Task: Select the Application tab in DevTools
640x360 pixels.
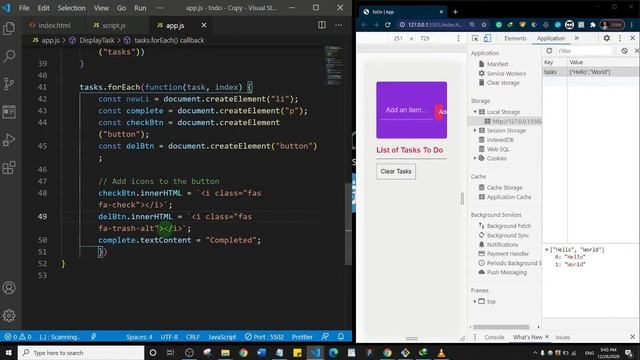Action: click(x=551, y=38)
